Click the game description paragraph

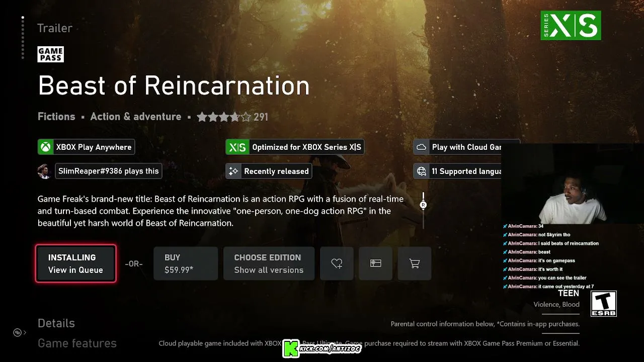point(221,211)
